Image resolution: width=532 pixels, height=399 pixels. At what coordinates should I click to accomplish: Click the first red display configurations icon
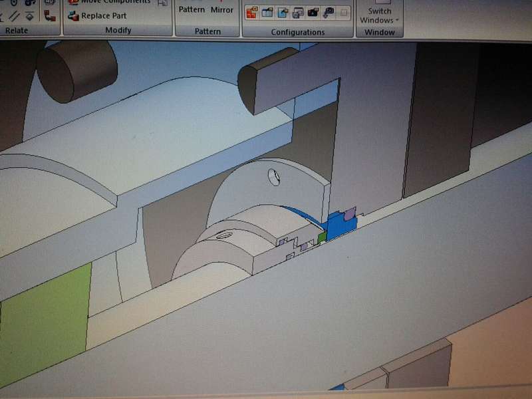coord(252,13)
